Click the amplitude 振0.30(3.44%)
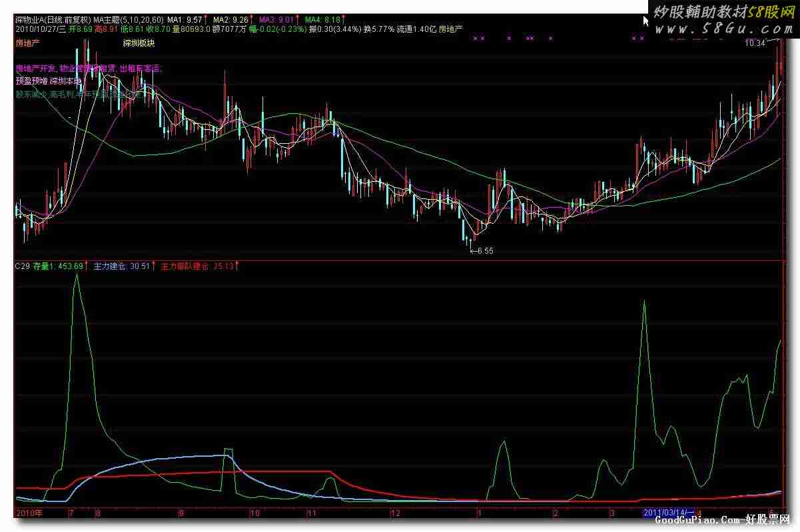800x532 pixels. tap(334, 29)
